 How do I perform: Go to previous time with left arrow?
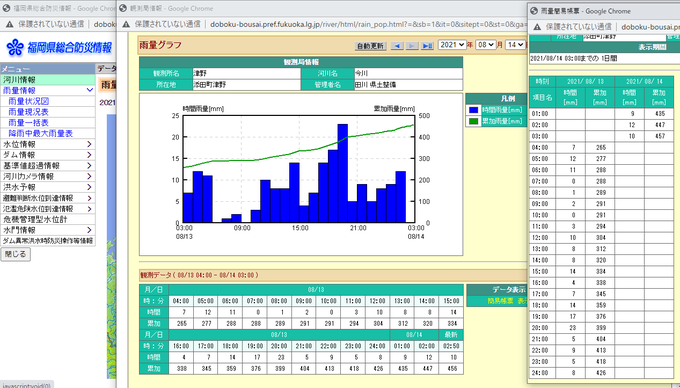click(397, 46)
